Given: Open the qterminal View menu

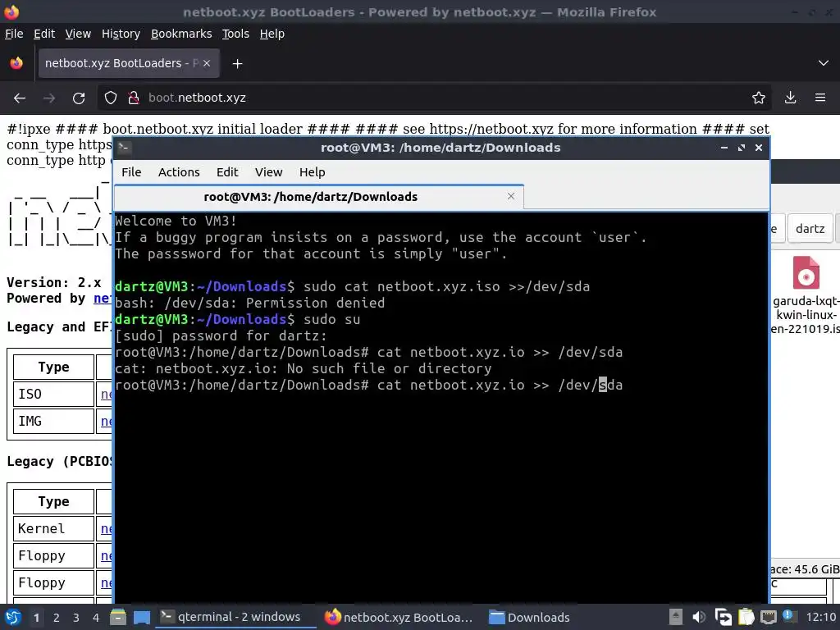Looking at the screenshot, I should [268, 172].
